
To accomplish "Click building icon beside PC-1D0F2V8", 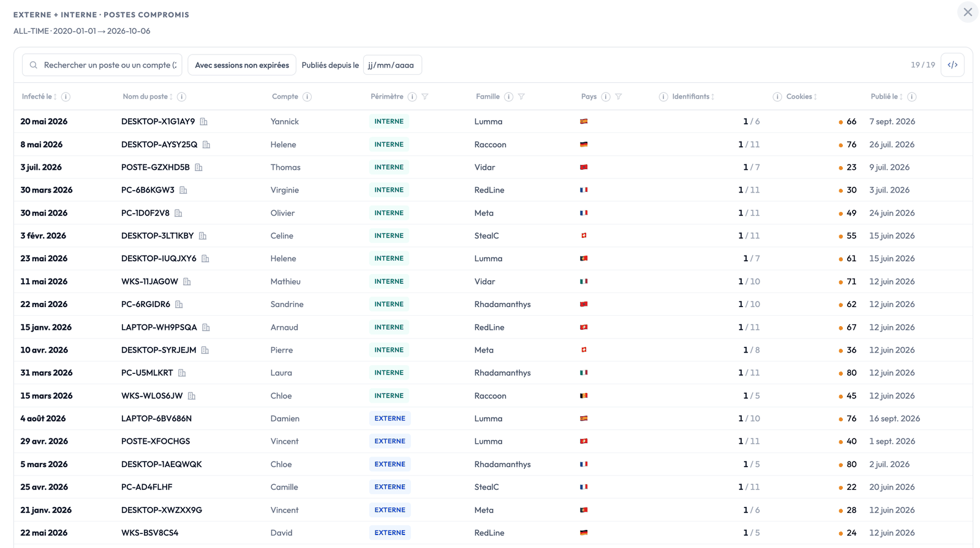I will pos(178,213).
